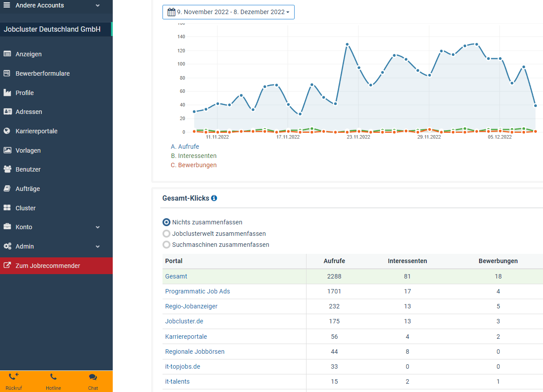The width and height of the screenshot is (543, 392).
Task: Click the peak data point near 23.11.2022
Action: click(347, 44)
